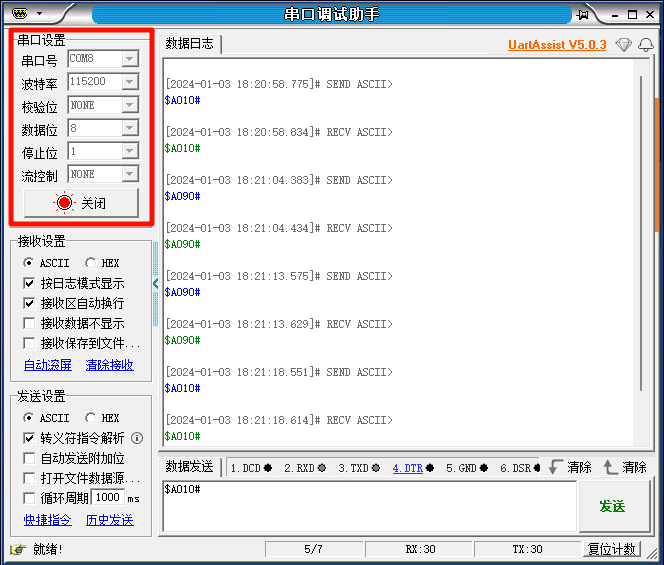Click the 发送 send button
The height and width of the screenshot is (565, 664).
coord(614,507)
